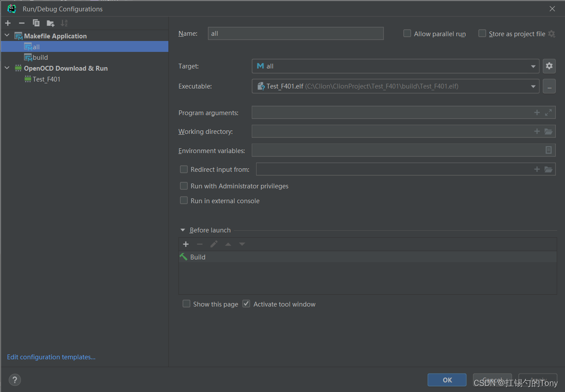Browse for working directory folder
This screenshot has width=565, height=392.
coord(548,131)
